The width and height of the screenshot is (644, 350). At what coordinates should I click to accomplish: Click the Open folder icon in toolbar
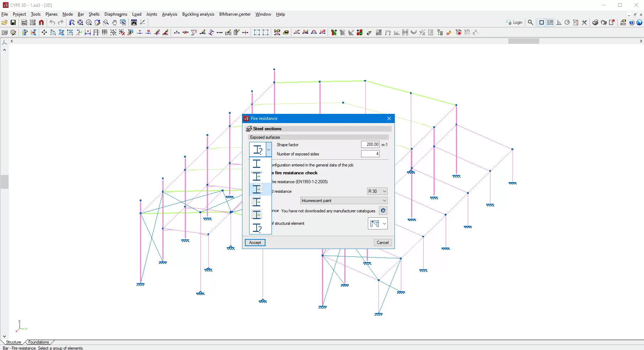[5, 22]
